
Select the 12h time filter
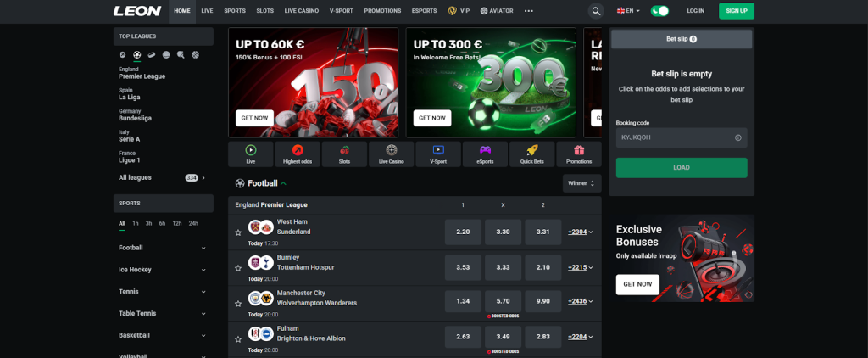tap(177, 224)
